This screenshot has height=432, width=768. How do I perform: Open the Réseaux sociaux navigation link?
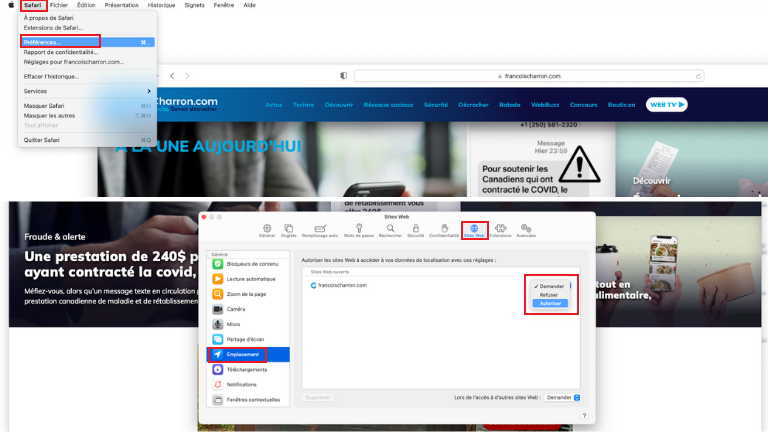coord(388,105)
